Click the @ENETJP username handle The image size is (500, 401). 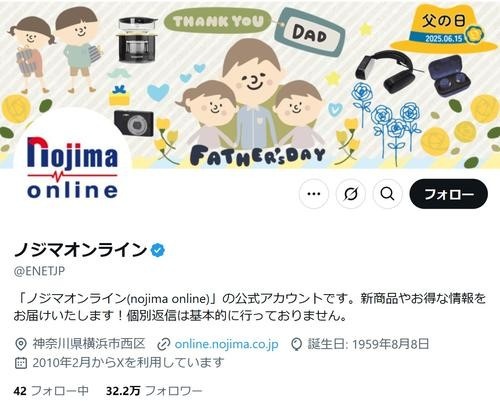click(x=39, y=271)
